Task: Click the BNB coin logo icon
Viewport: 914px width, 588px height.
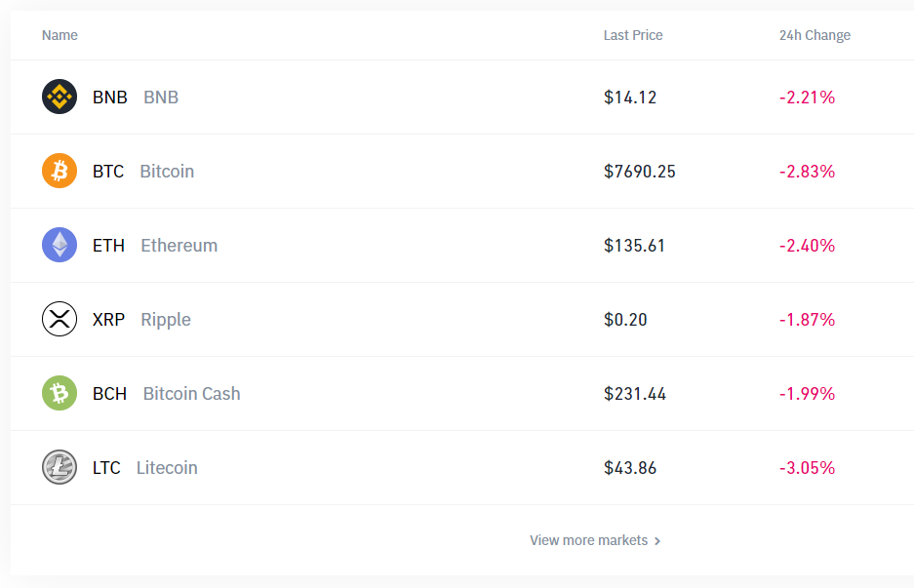Action: coord(60,97)
